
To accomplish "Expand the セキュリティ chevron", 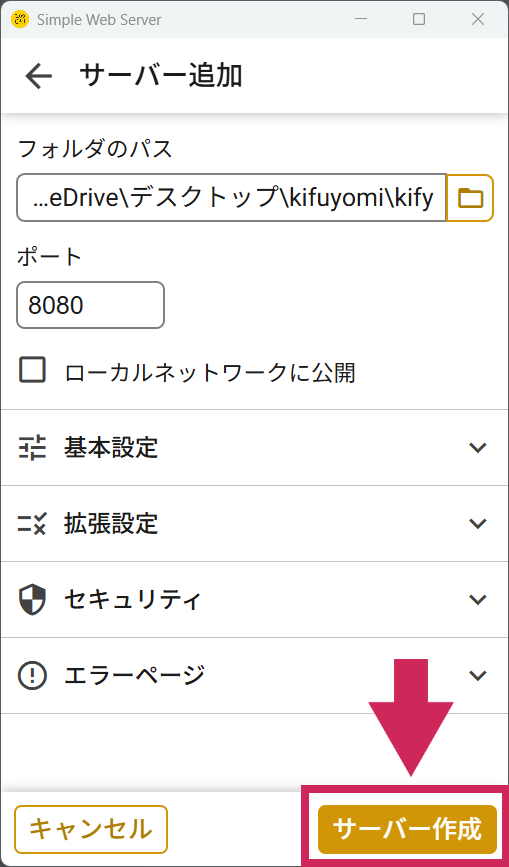I will coord(477,599).
